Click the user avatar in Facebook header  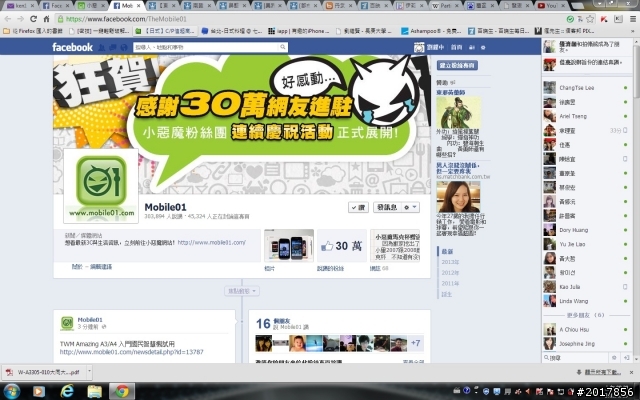coord(419,47)
